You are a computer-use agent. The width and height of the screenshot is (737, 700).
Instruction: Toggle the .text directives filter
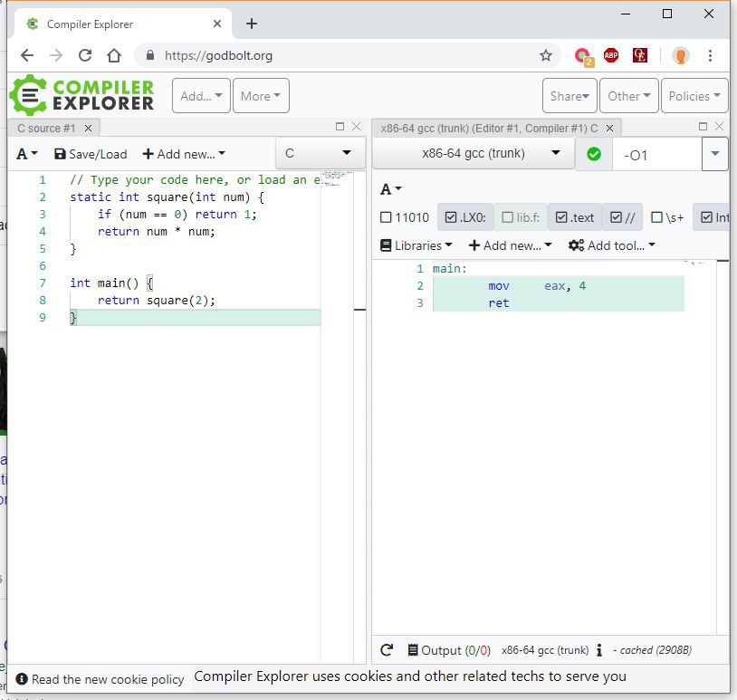click(575, 217)
